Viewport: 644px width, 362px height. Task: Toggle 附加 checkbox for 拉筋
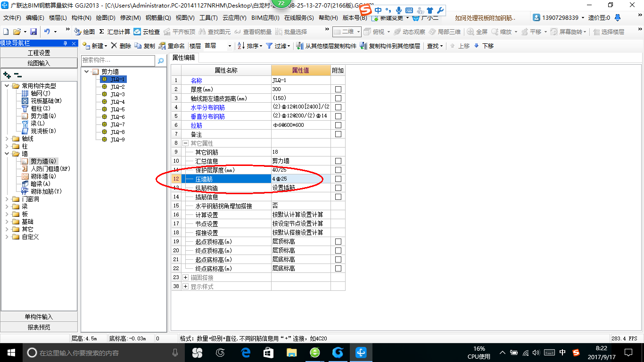pos(338,125)
